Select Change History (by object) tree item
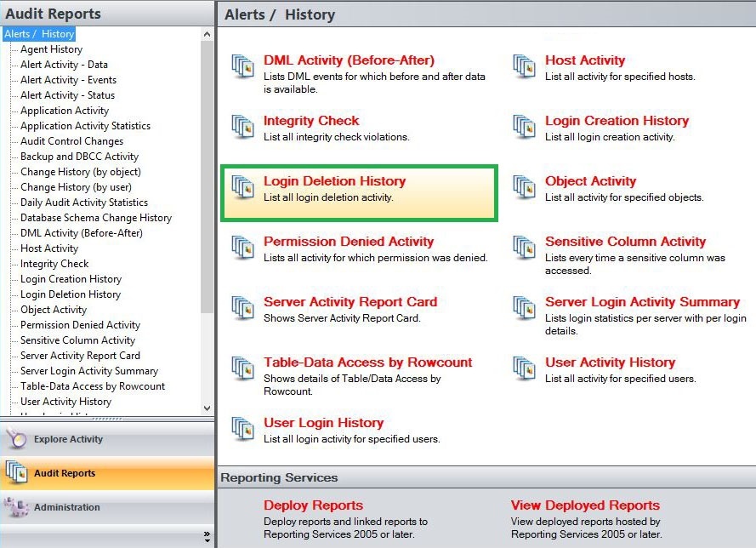Image resolution: width=756 pixels, height=548 pixels. pyautogui.click(x=81, y=172)
